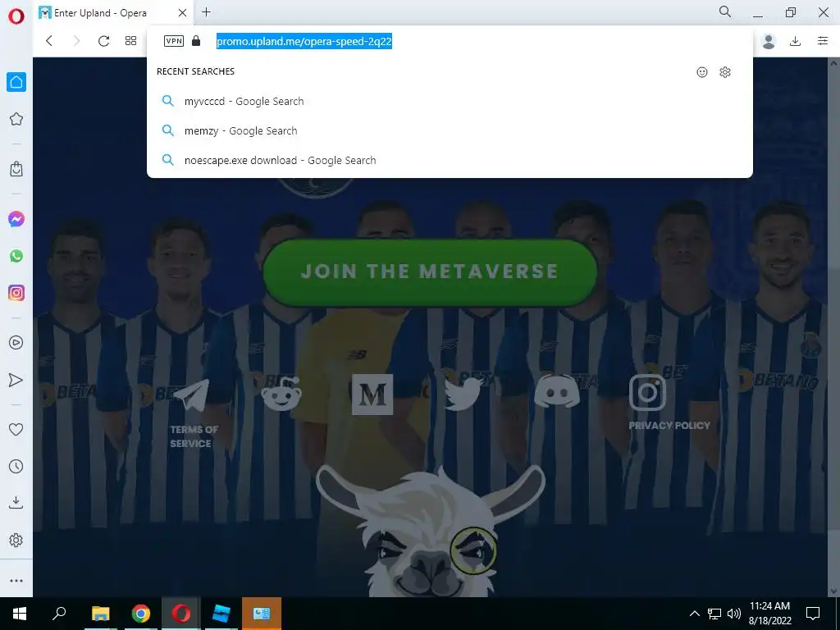This screenshot has height=630, width=840.
Task: Open Instagram in the Opera sidebar
Action: (16, 293)
